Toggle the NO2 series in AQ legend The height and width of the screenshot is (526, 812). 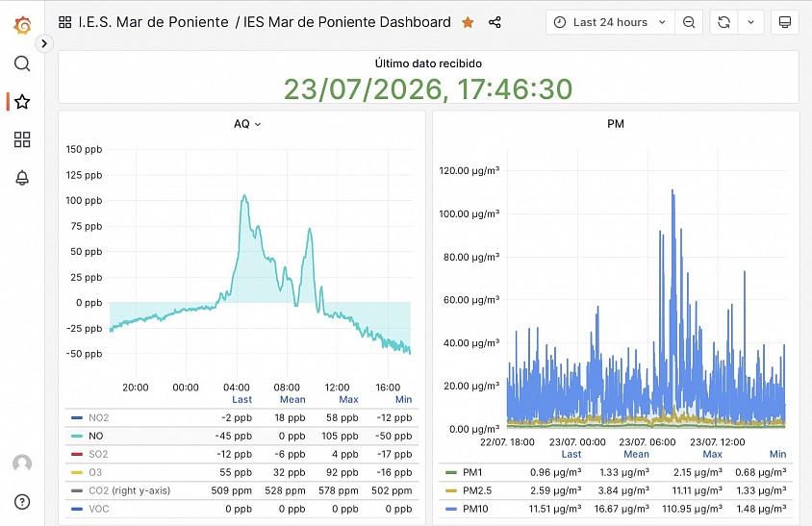click(98, 417)
